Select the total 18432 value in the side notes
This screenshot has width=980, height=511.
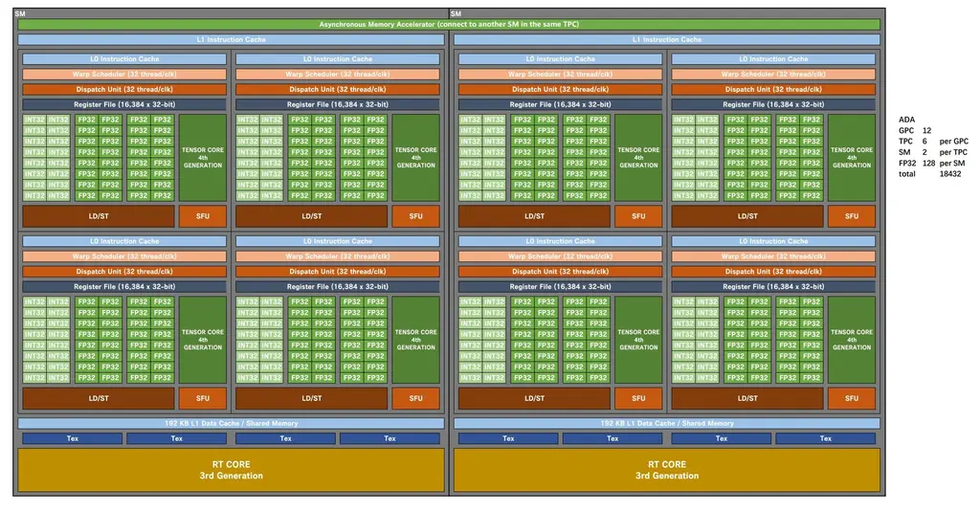(x=948, y=174)
